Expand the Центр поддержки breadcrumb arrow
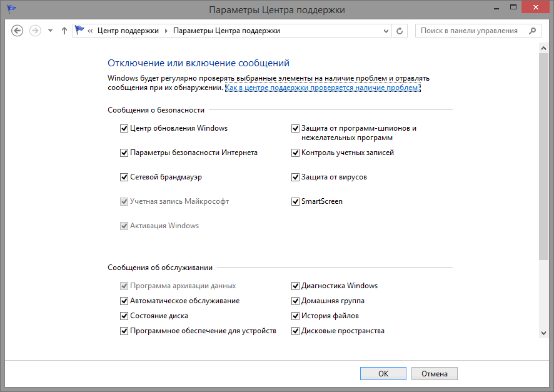 [x=166, y=31]
